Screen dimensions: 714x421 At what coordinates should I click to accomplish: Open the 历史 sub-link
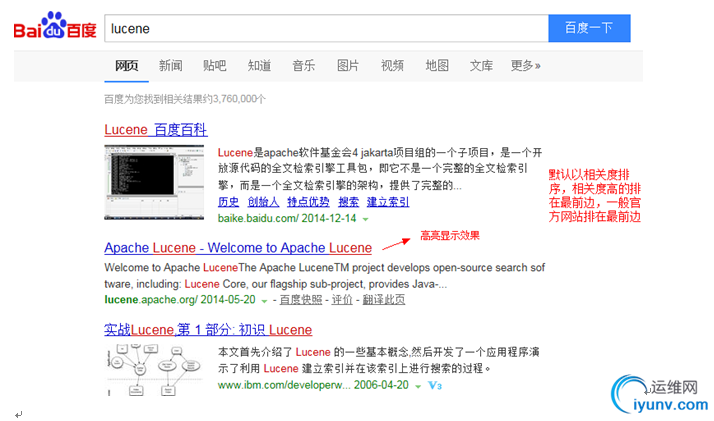228,202
